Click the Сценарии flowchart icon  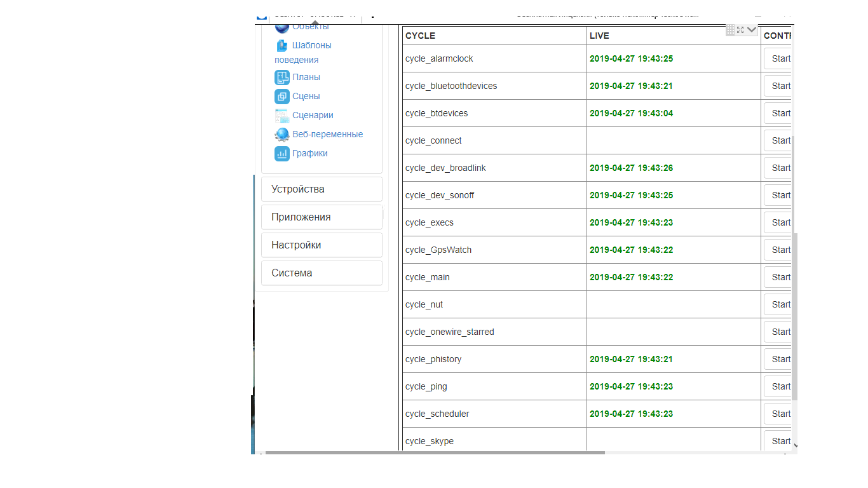click(282, 116)
